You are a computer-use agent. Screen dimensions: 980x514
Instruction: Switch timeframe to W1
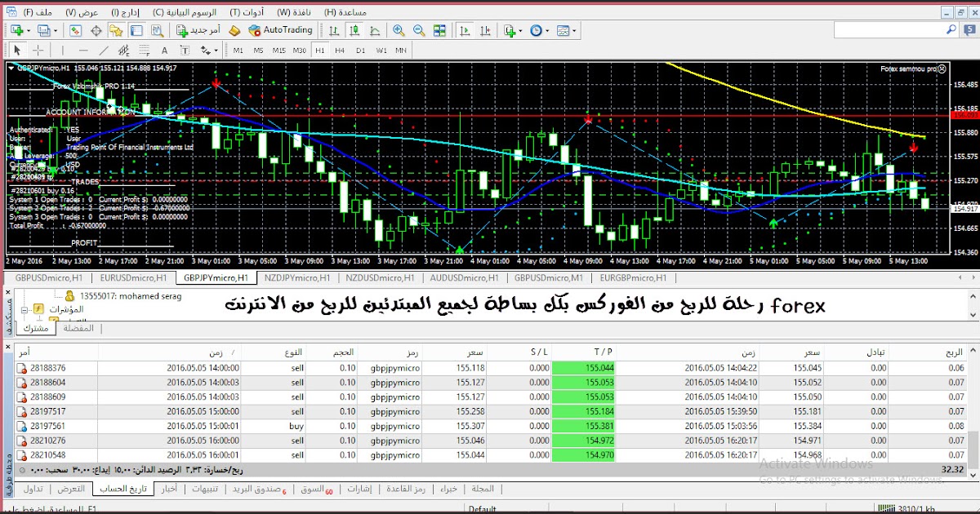381,51
